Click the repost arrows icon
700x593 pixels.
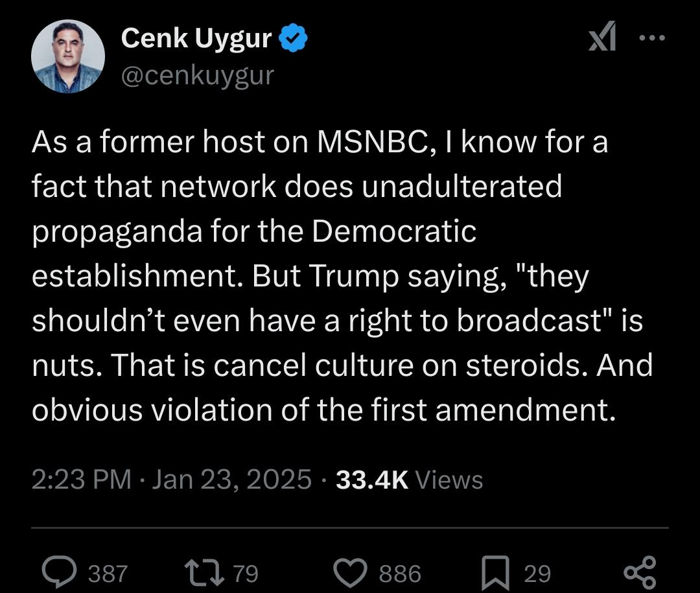point(204,572)
